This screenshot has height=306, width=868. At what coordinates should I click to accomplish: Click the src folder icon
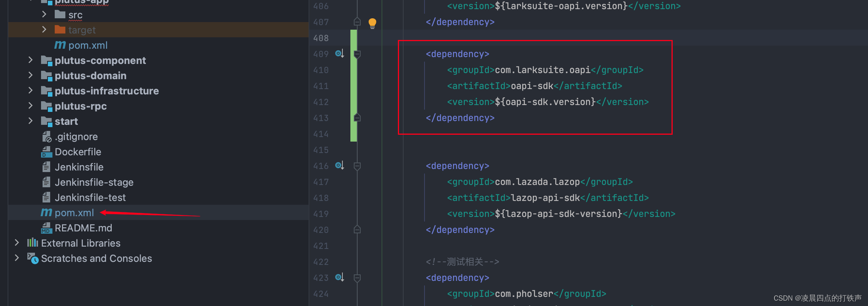(60, 14)
